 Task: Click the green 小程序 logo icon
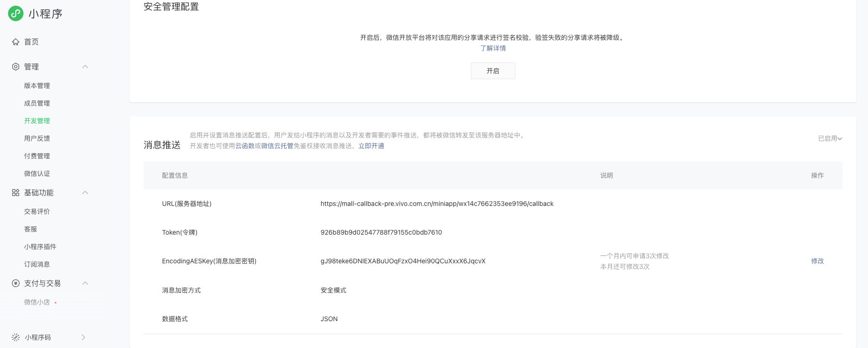(x=16, y=13)
